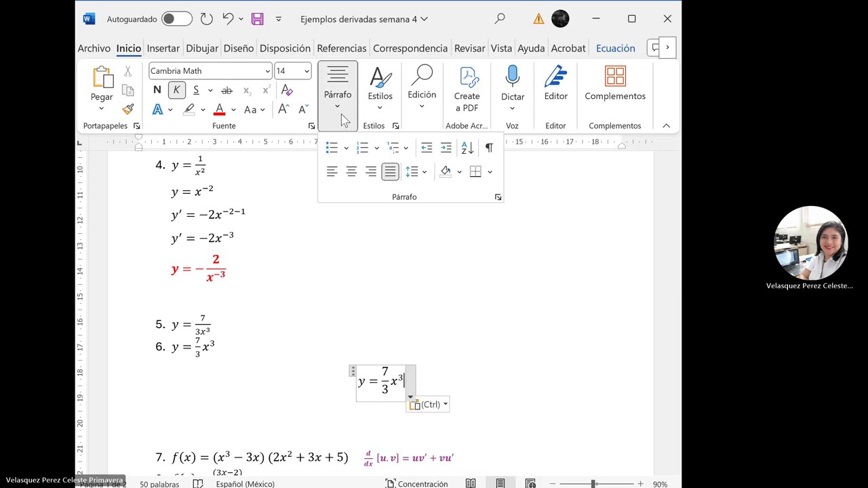Increase indent in the Párrafo panel
This screenshot has height=488, width=868.
pyautogui.click(x=446, y=148)
